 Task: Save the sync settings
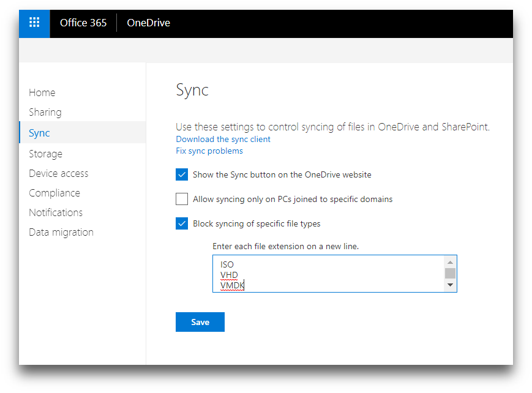(200, 322)
